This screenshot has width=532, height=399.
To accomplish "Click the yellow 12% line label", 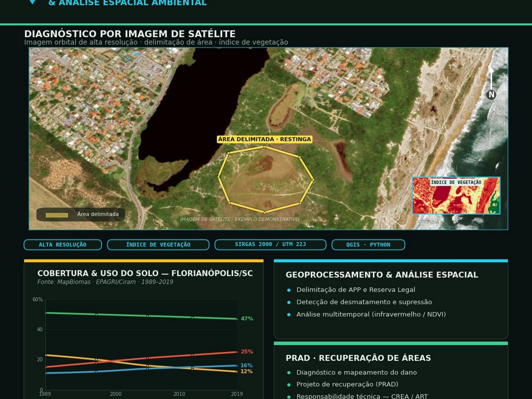I will (246, 372).
